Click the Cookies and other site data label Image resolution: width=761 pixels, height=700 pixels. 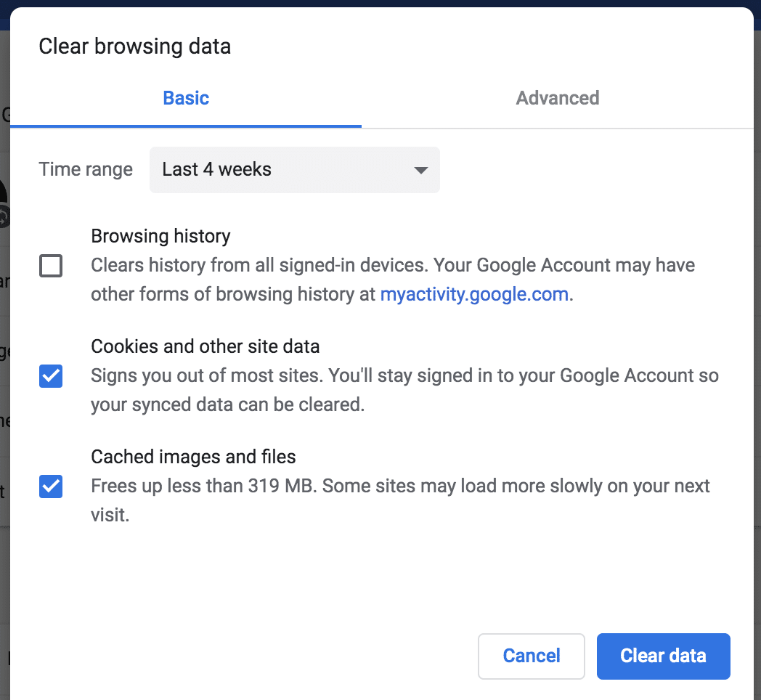click(x=205, y=346)
